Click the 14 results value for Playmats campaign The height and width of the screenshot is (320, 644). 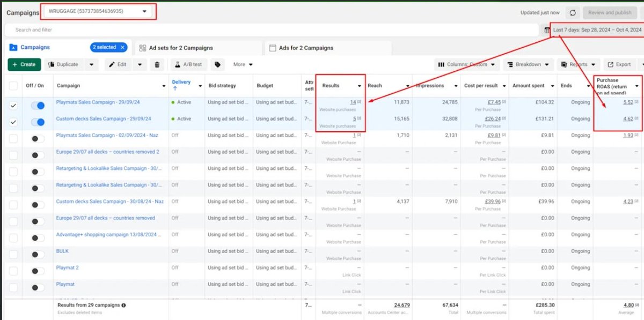353,102
